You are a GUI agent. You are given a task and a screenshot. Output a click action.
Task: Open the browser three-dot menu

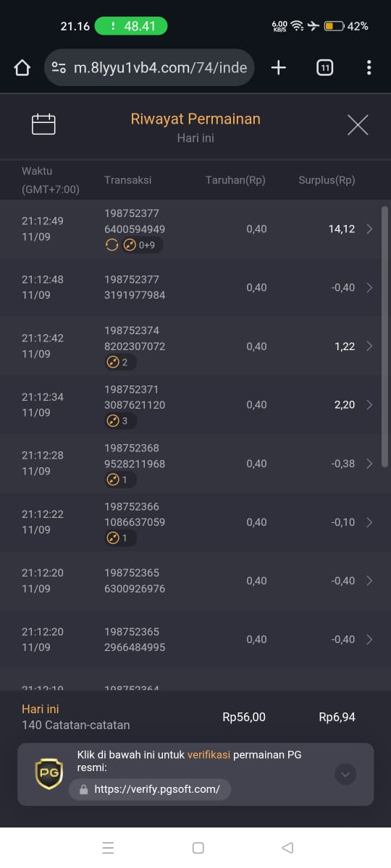(369, 68)
